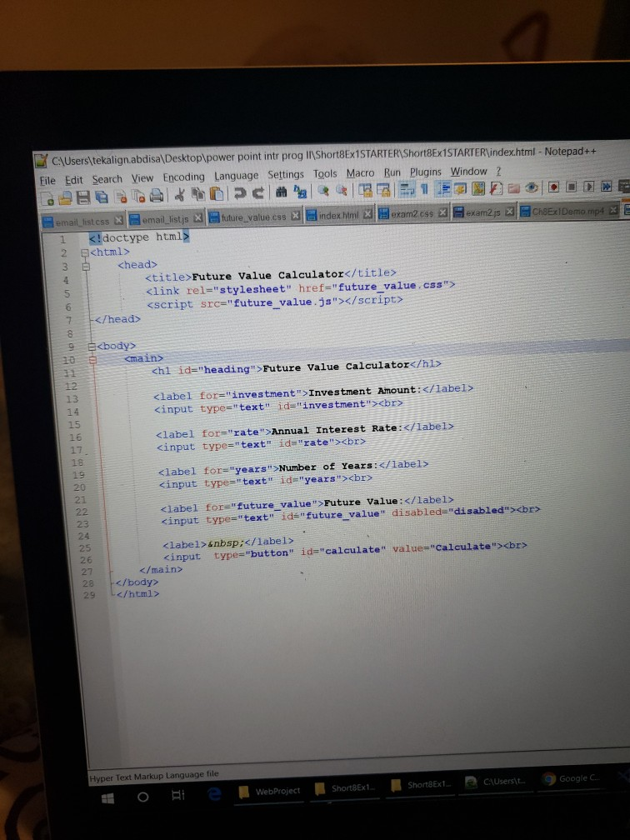Click the Task View taskbar icon
Image resolution: width=630 pixels, height=840 pixels.
tap(177, 795)
